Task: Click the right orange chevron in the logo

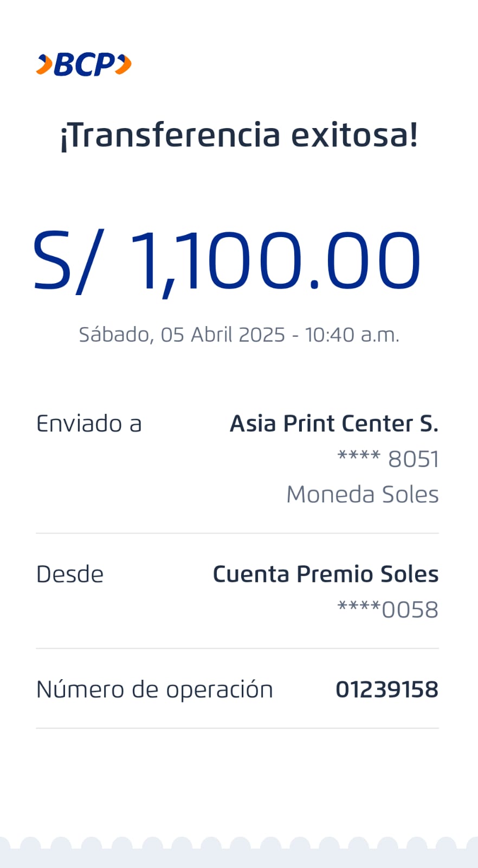Action: tap(124, 65)
